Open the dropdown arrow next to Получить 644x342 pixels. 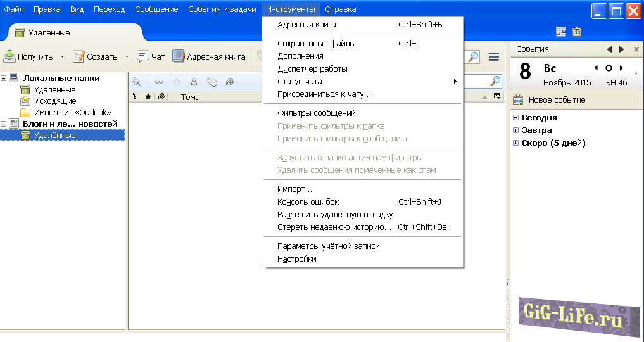click(x=62, y=56)
